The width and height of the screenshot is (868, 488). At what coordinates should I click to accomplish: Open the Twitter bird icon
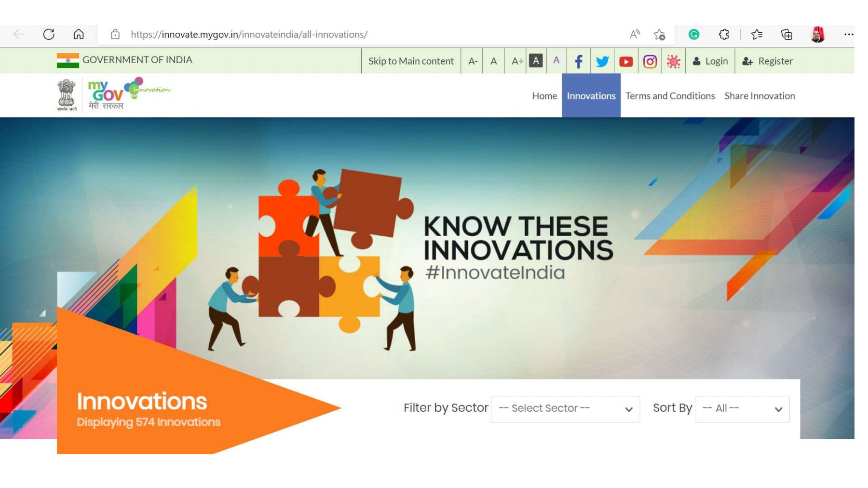coord(602,61)
